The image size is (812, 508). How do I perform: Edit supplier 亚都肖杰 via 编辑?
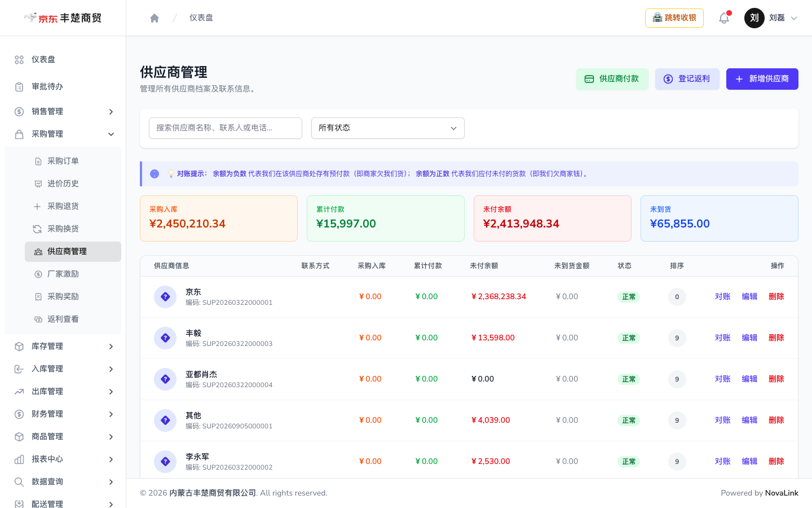(749, 379)
